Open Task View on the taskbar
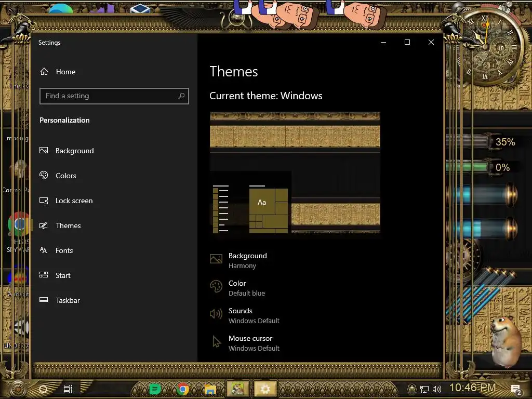The width and height of the screenshot is (532, 399). (68, 389)
